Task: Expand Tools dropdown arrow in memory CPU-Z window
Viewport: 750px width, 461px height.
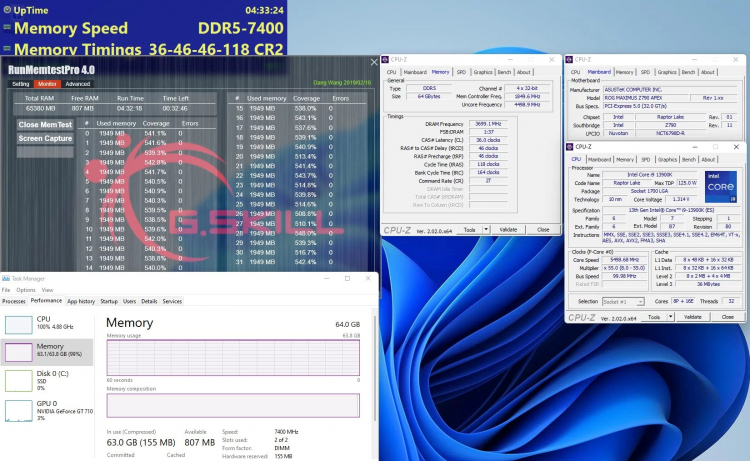Action: click(487, 229)
